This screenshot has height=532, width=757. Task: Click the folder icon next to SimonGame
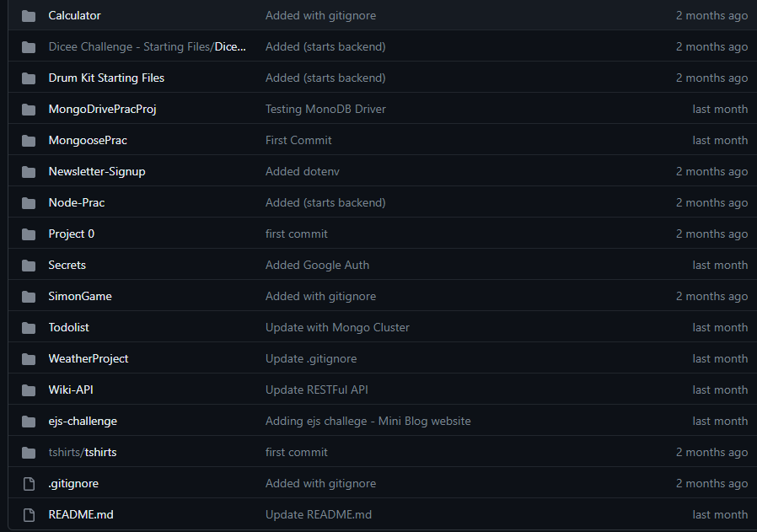point(29,297)
